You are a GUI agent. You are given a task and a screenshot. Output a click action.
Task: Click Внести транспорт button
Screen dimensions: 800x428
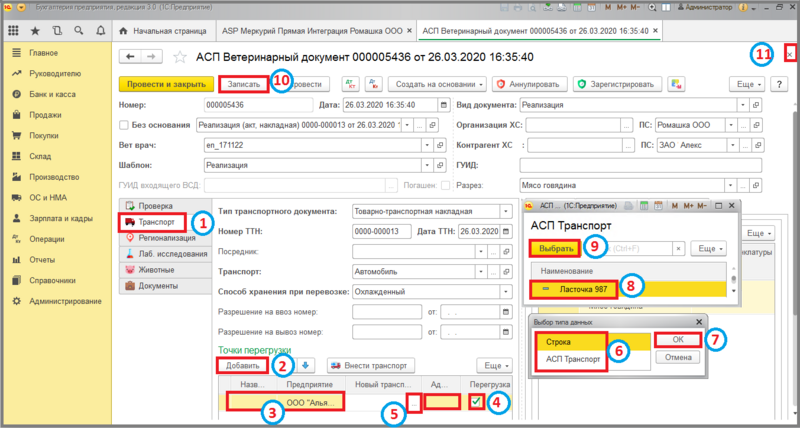[x=371, y=365]
